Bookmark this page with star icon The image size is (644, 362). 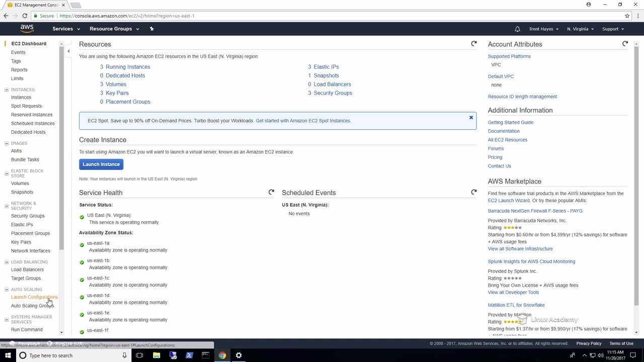(627, 16)
